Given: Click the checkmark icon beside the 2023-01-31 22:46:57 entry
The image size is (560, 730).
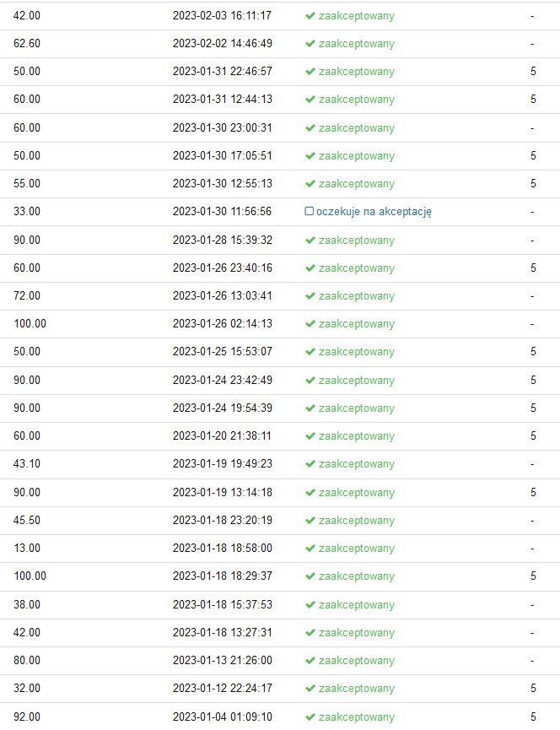Looking at the screenshot, I should [x=310, y=72].
